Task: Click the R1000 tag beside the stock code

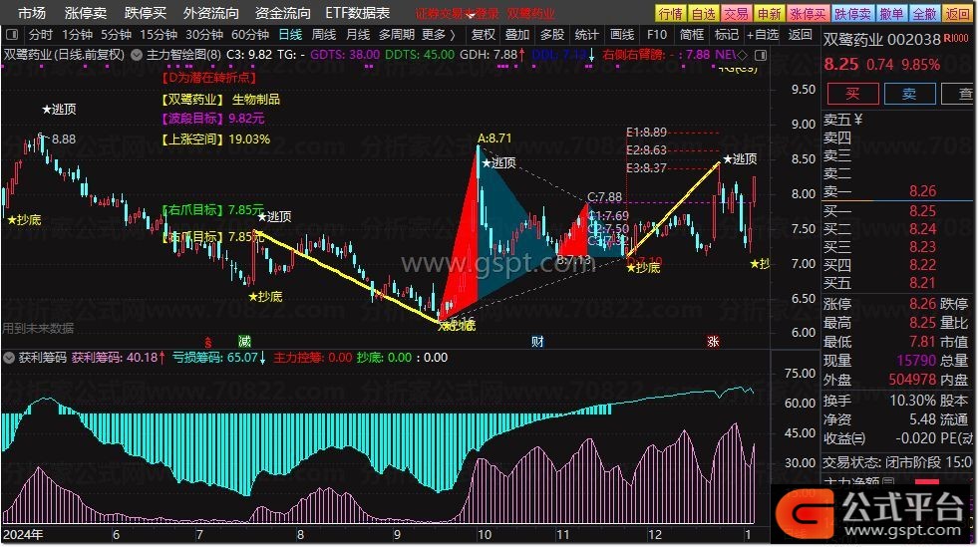Action: (956, 38)
